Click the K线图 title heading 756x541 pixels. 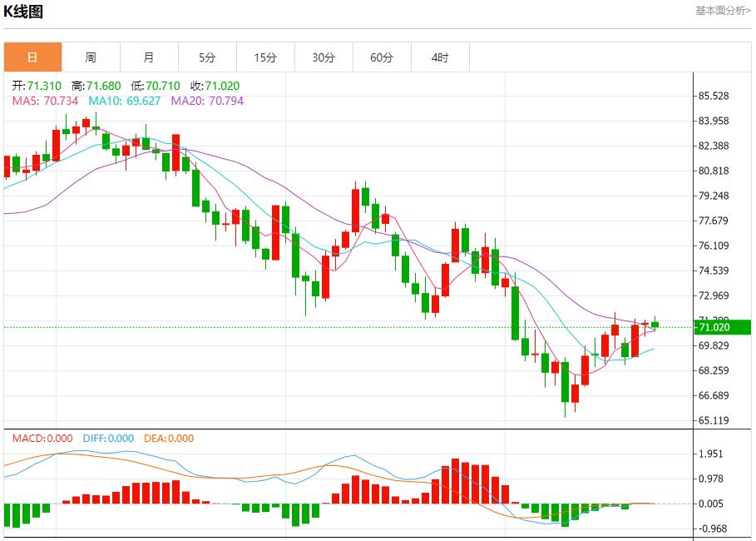click(x=23, y=12)
